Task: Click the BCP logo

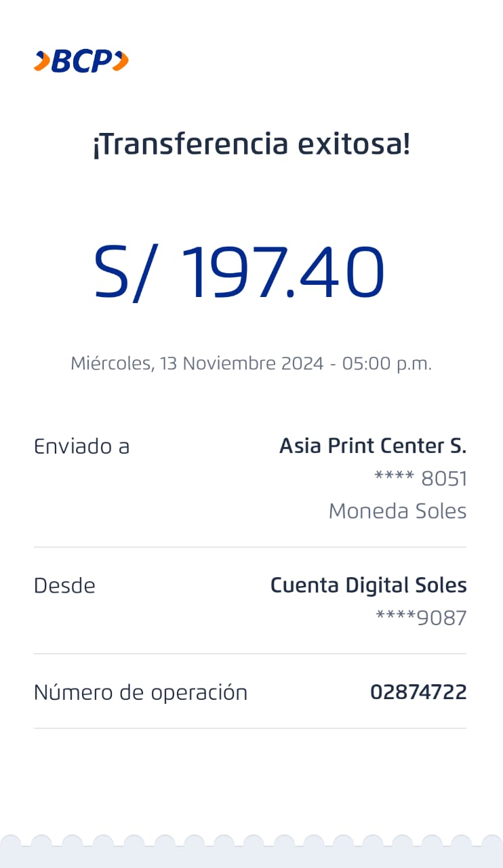Action: tap(81, 61)
